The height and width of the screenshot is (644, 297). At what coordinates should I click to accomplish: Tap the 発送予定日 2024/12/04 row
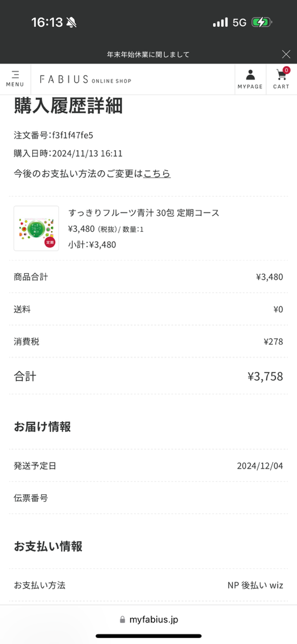point(148,465)
